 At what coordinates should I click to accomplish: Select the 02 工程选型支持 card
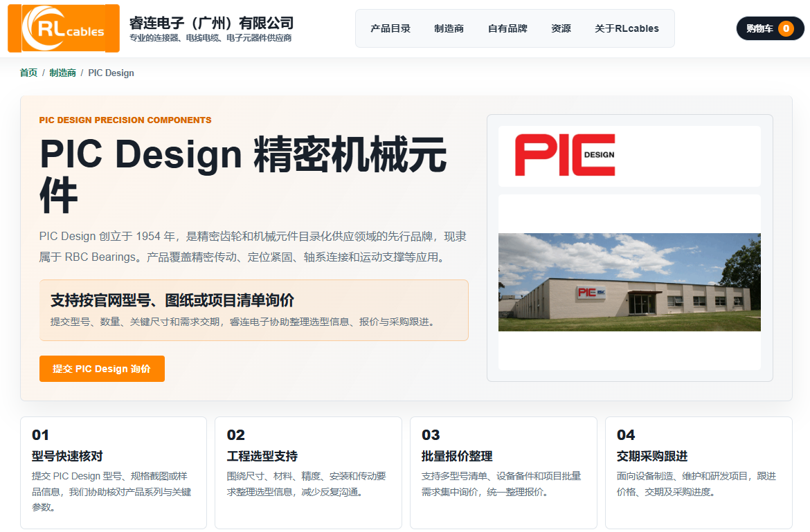(x=308, y=473)
